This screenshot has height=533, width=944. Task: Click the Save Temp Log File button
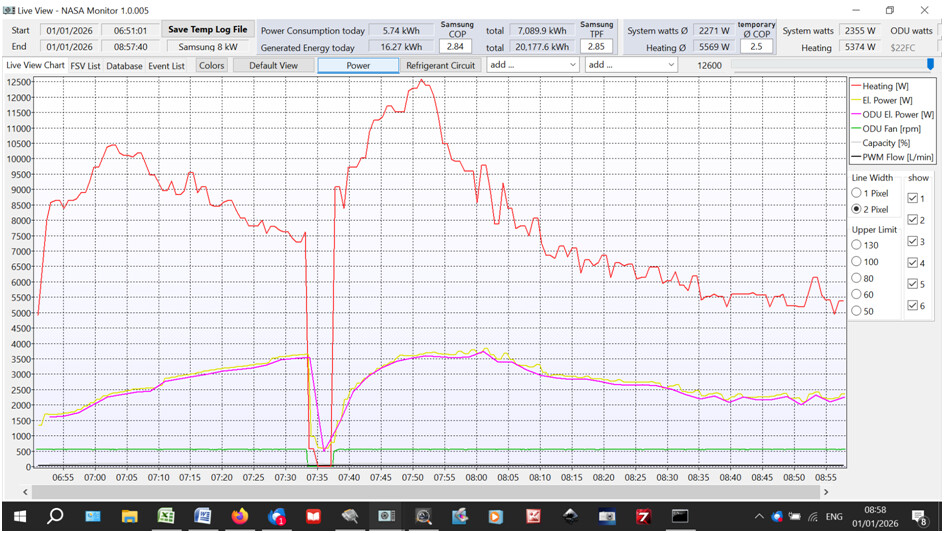pos(207,30)
